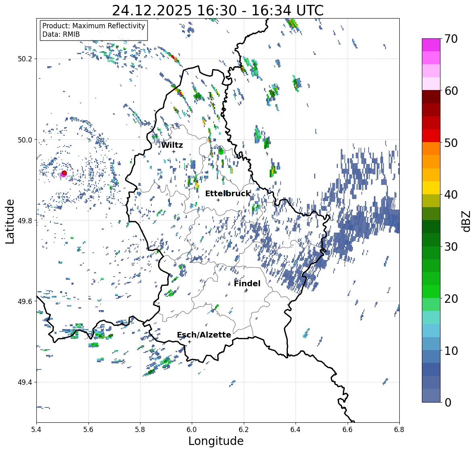This screenshot has width=476, height=451.
Task: Click the 49.4 latitude tick label
Action: coord(25,382)
